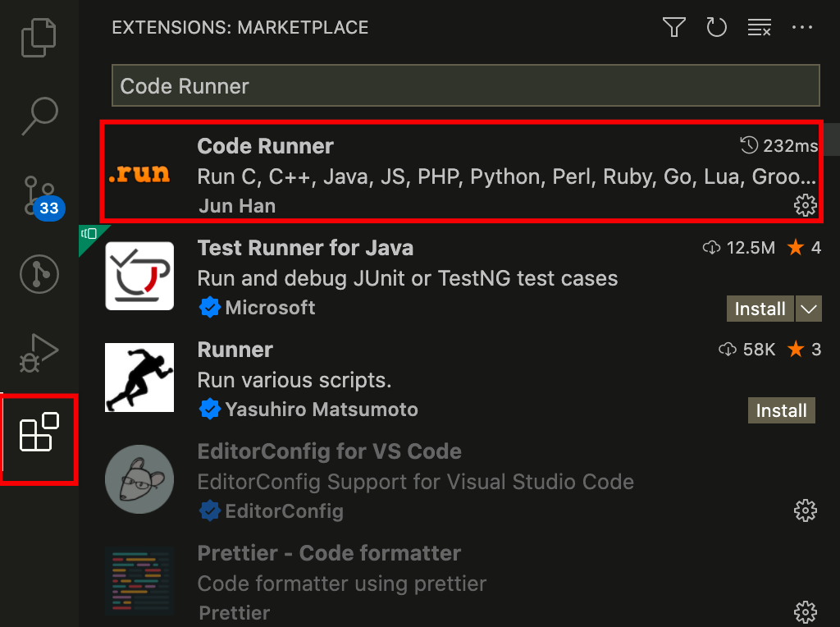This screenshot has height=627, width=840.
Task: Click the Prettier publisher name
Action: tap(234, 612)
